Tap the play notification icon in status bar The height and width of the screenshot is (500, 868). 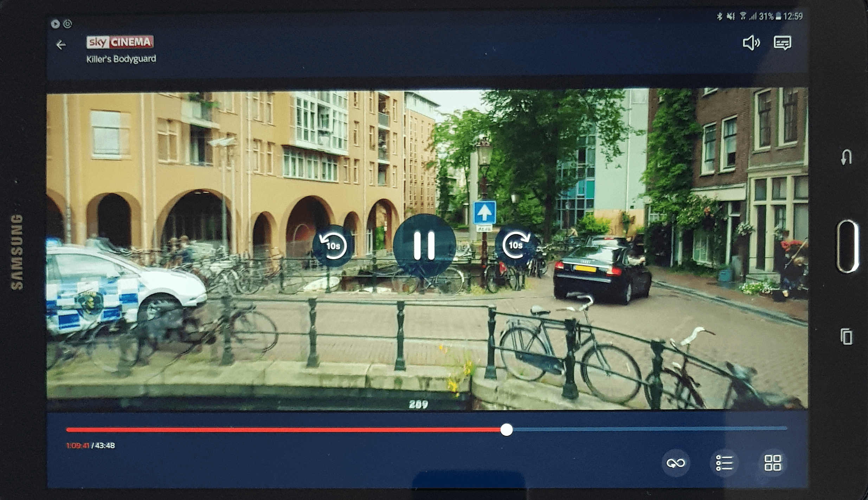[55, 24]
